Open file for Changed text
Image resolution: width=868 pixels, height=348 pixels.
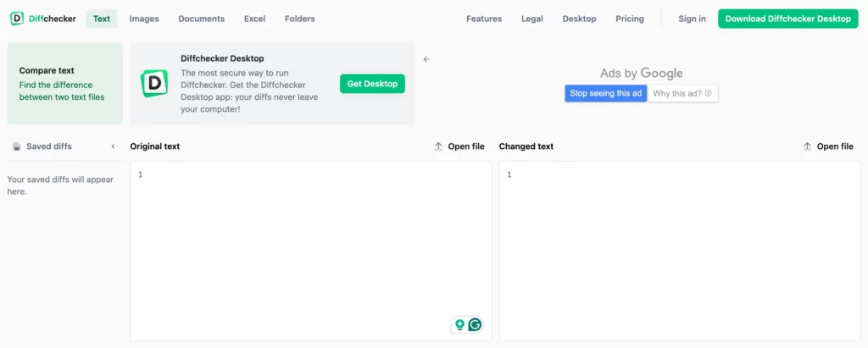point(827,146)
